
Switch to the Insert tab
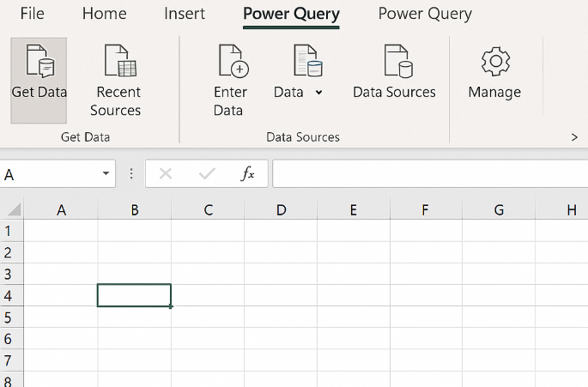(x=185, y=14)
